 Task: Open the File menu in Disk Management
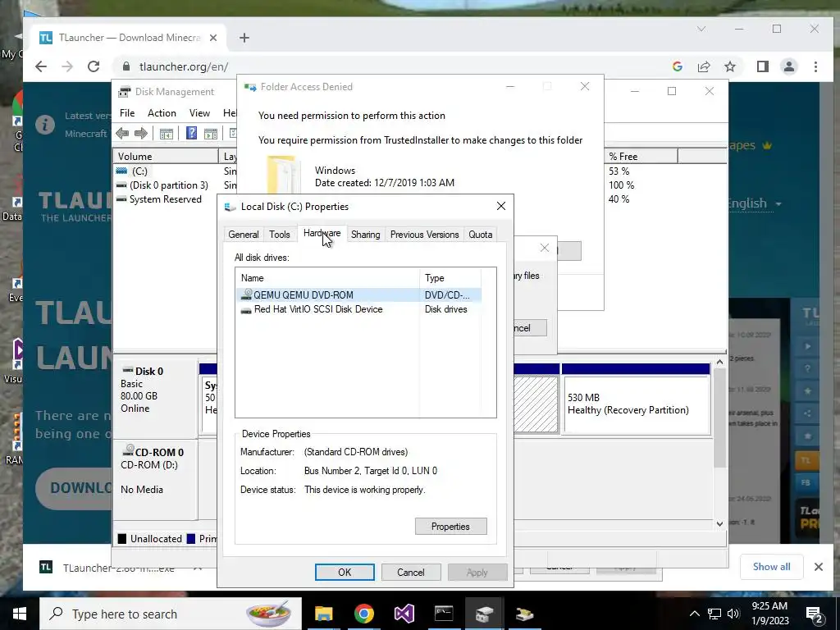[x=127, y=113]
